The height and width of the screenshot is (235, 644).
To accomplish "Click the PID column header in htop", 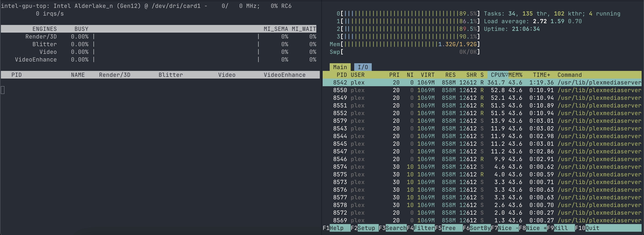I will point(341,75).
